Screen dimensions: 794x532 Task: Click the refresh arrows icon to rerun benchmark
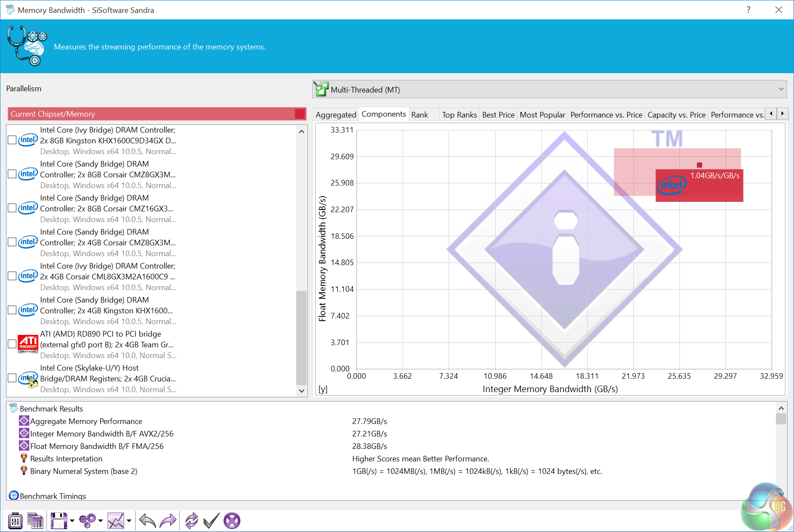pyautogui.click(x=191, y=521)
